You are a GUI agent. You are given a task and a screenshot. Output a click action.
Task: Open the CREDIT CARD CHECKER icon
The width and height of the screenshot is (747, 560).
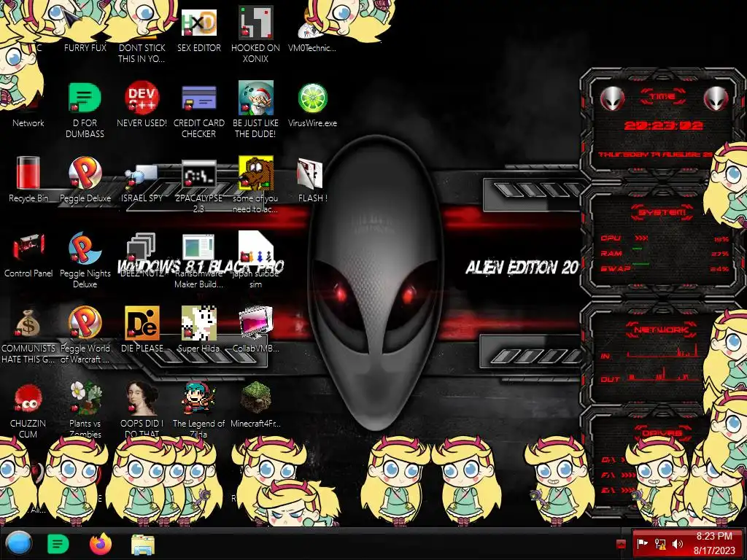199,98
